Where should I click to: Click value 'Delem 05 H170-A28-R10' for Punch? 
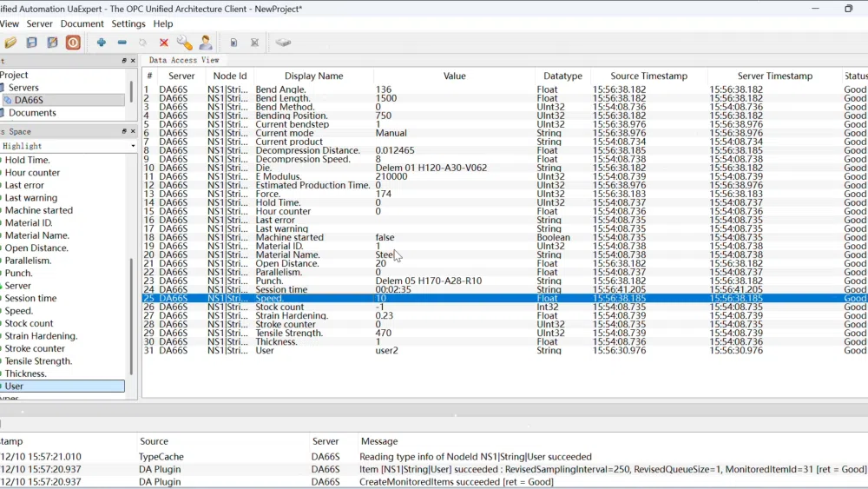tap(429, 281)
